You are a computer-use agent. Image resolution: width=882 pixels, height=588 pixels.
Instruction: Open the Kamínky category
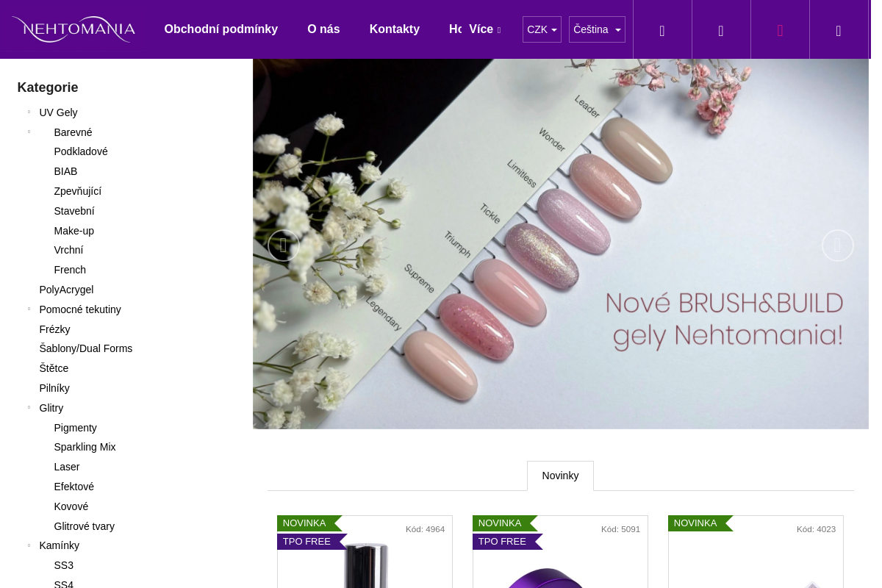pyautogui.click(x=59, y=545)
